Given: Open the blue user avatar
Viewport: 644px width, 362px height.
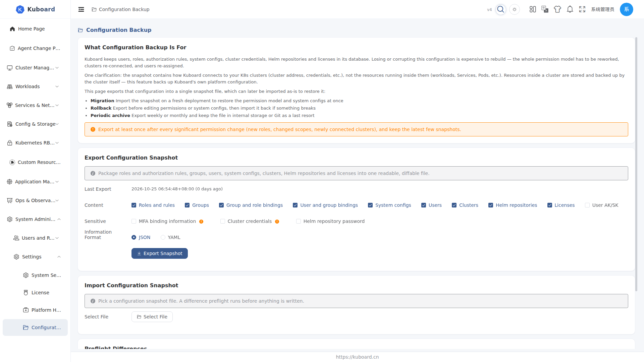Looking at the screenshot, I should coord(627,9).
